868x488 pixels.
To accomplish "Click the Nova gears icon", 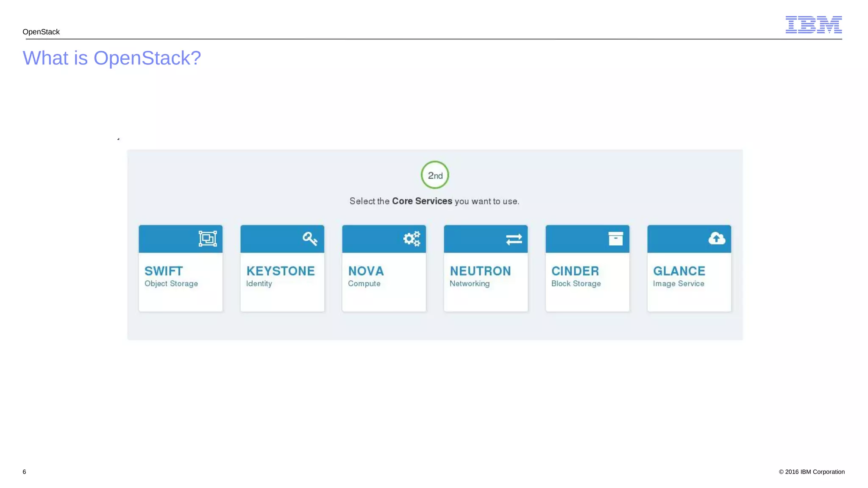I will pos(412,239).
